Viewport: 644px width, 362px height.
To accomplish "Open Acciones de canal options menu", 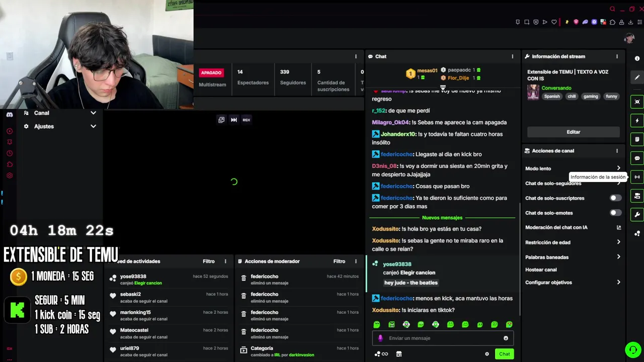I will 617,151.
